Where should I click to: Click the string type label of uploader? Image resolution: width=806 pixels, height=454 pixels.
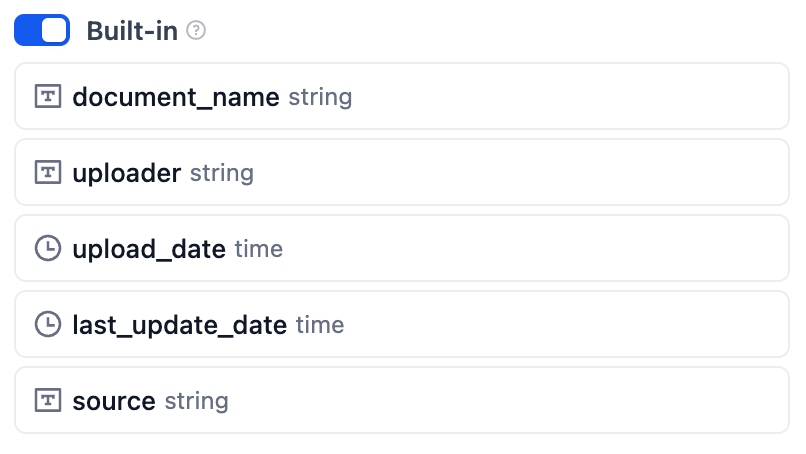click(222, 173)
